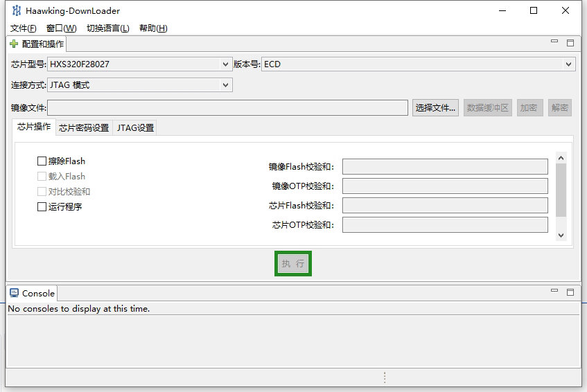The width and height of the screenshot is (587, 392).
Task: Click the 芯片OTP校验和 field
Action: 445,225
